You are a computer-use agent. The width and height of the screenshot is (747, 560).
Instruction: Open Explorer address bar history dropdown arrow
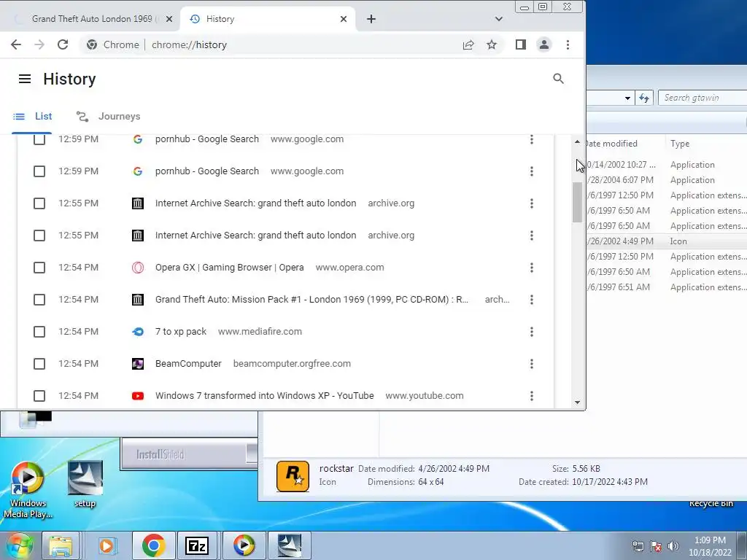pos(627,98)
